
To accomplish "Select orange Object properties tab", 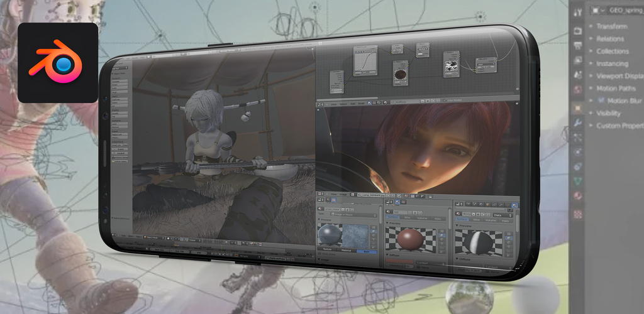I will point(577,107).
